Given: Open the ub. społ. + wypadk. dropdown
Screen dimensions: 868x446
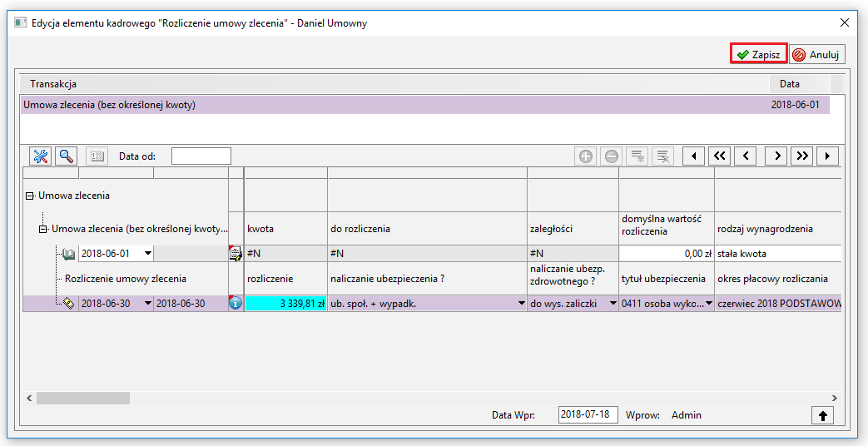Looking at the screenshot, I should [521, 303].
